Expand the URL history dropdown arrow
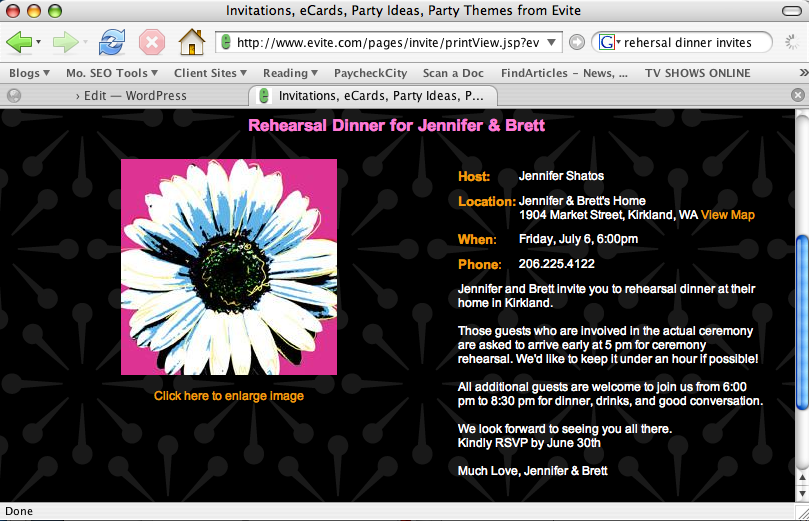The image size is (809, 521). pyautogui.click(x=553, y=43)
